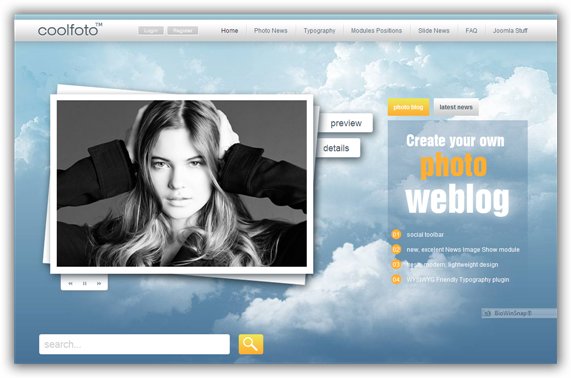Skip to the next photo with the forward icon
The width and height of the screenshot is (571, 378).
pyautogui.click(x=99, y=283)
